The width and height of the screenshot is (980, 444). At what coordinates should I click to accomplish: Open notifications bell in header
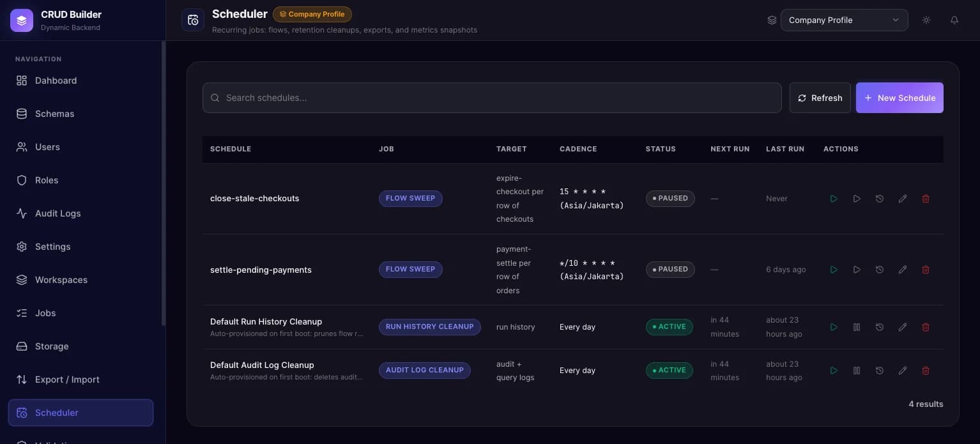click(954, 20)
